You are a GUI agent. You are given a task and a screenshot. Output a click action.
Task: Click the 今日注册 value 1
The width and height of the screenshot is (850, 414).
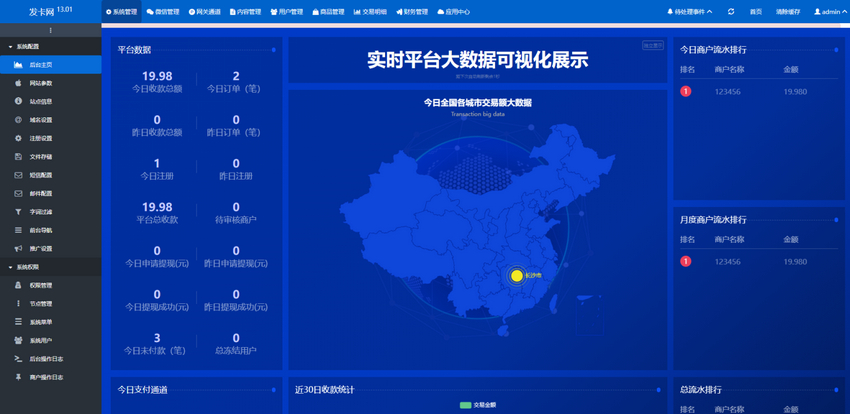pyautogui.click(x=157, y=164)
